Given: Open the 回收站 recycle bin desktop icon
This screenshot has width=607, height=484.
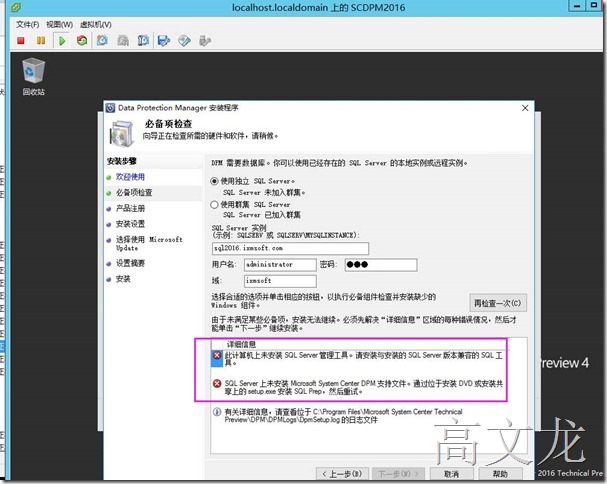Looking at the screenshot, I should click(34, 77).
